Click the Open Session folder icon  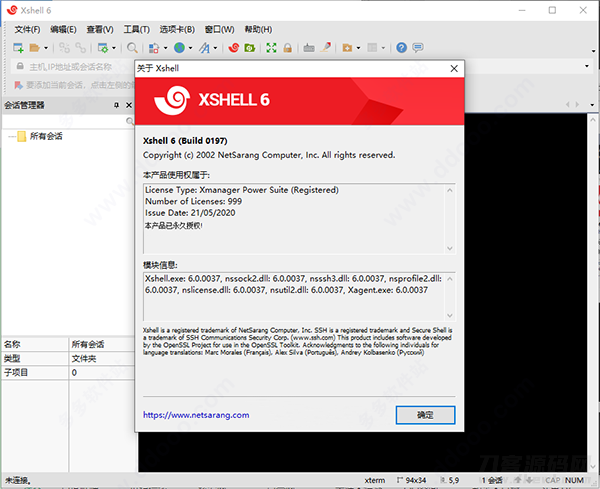35,48
